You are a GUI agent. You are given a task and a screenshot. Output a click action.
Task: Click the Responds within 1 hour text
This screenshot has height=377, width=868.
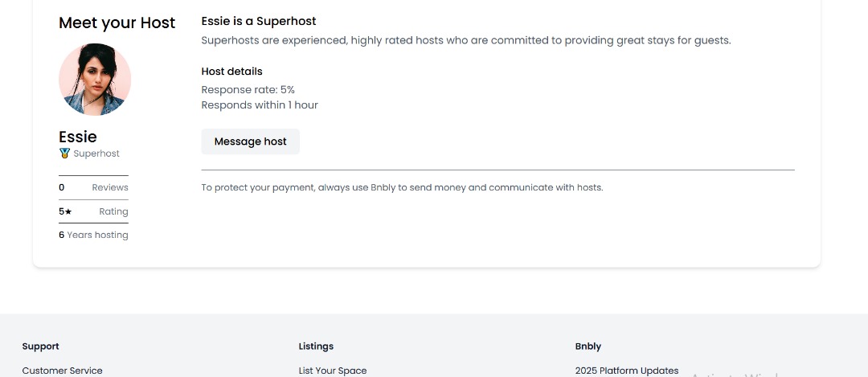click(x=260, y=104)
